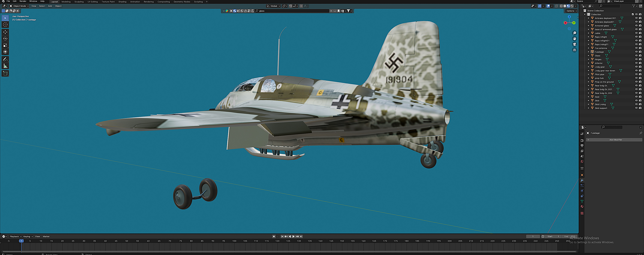This screenshot has width=644, height=255.
Task: Activate the 3D Cursor tool
Action: 5,25
